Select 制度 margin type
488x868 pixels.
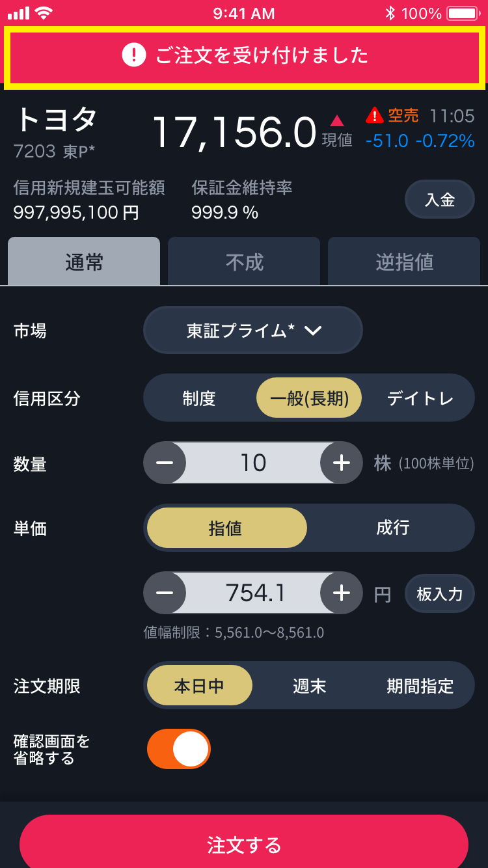199,398
